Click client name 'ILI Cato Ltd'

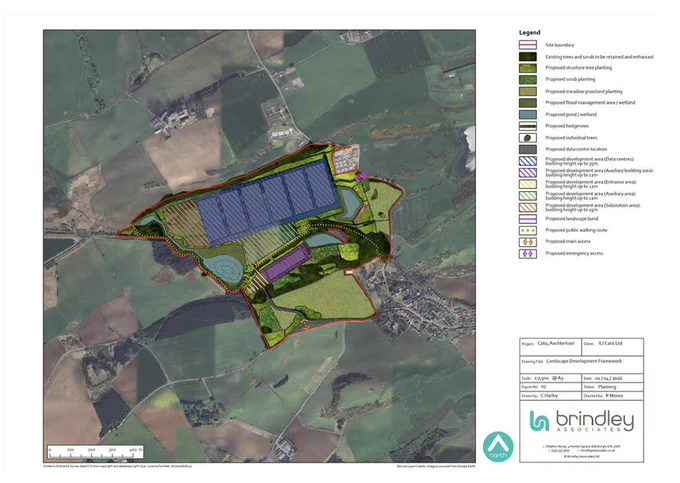point(610,343)
